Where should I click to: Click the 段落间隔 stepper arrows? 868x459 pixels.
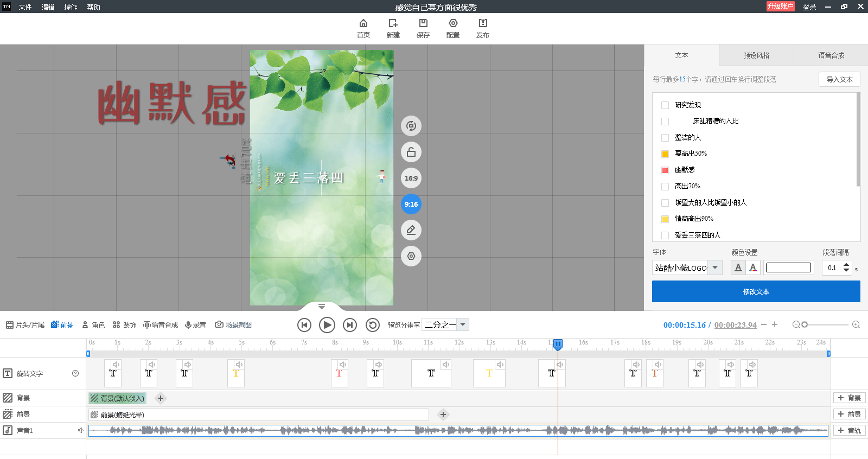coord(846,267)
